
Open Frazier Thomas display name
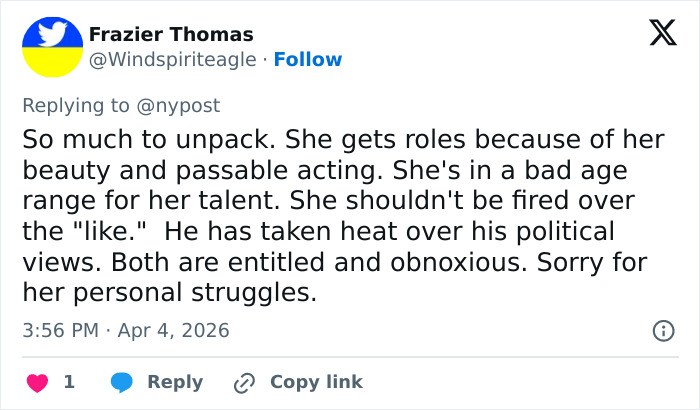coord(171,35)
